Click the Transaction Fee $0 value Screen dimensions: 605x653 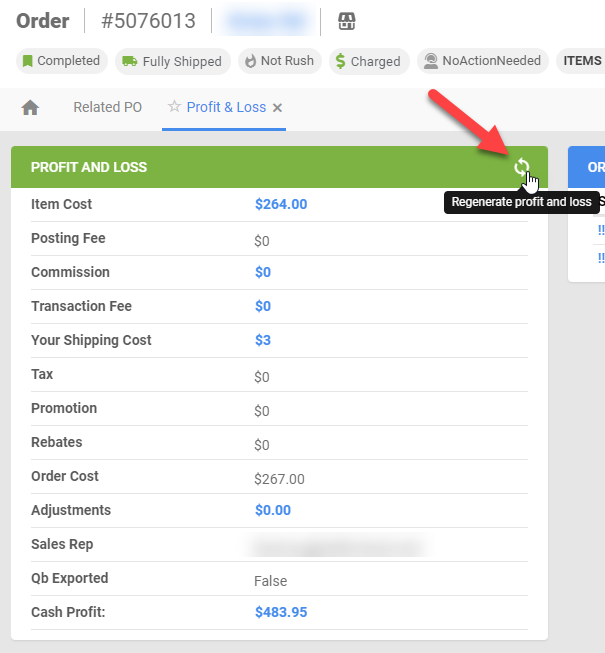point(263,306)
